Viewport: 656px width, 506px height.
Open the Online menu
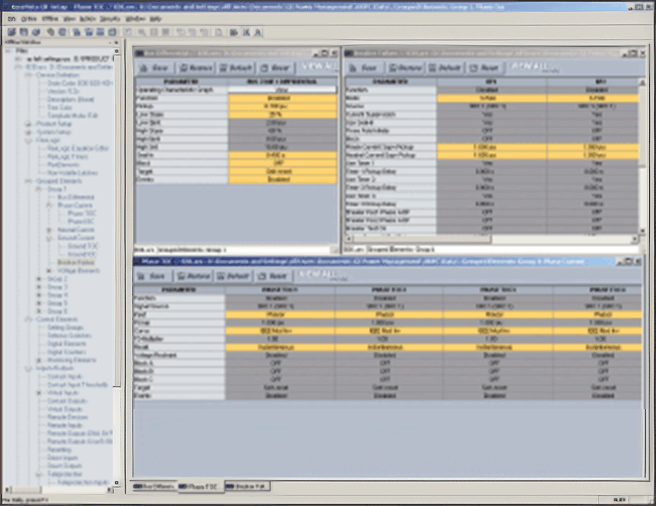[29, 19]
